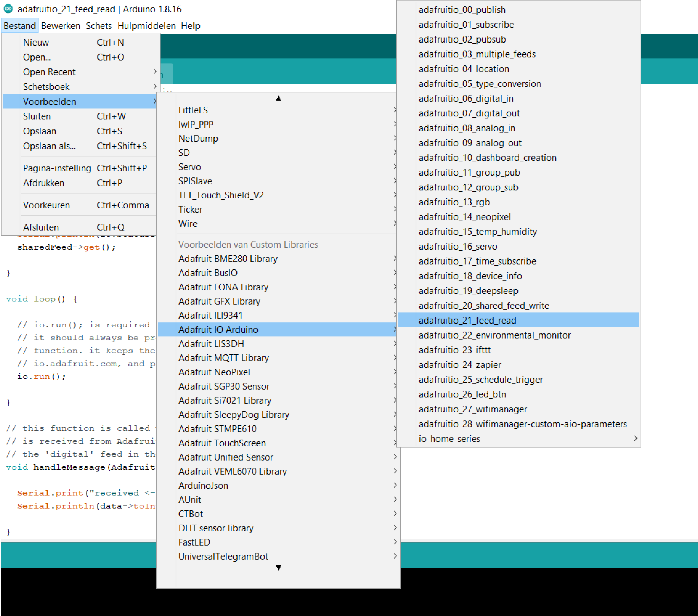Expand Adafruit NeoPixel examples

pyautogui.click(x=278, y=372)
